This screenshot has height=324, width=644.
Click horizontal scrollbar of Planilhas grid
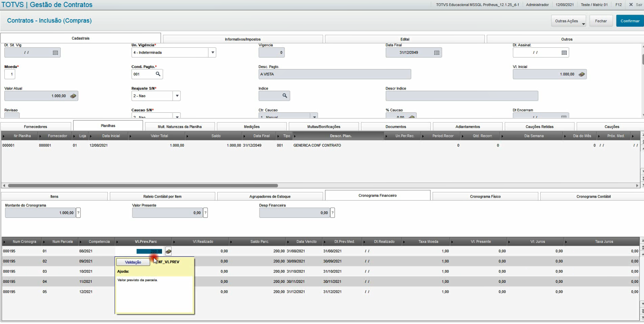pyautogui.click(x=143, y=186)
